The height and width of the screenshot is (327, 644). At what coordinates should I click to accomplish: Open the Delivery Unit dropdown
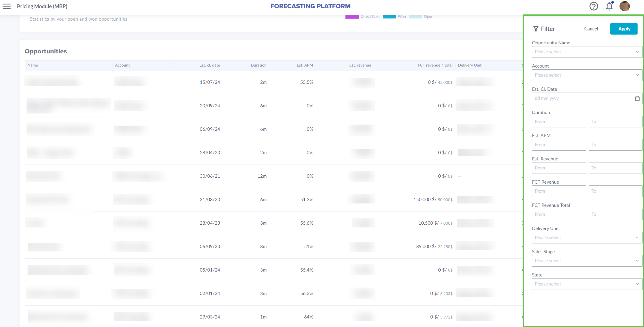coord(587,238)
